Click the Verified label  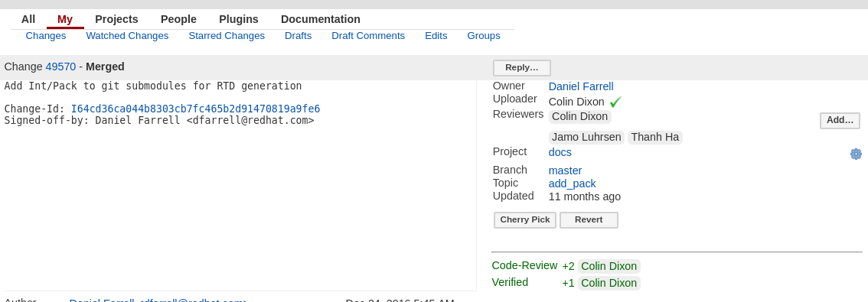(510, 282)
